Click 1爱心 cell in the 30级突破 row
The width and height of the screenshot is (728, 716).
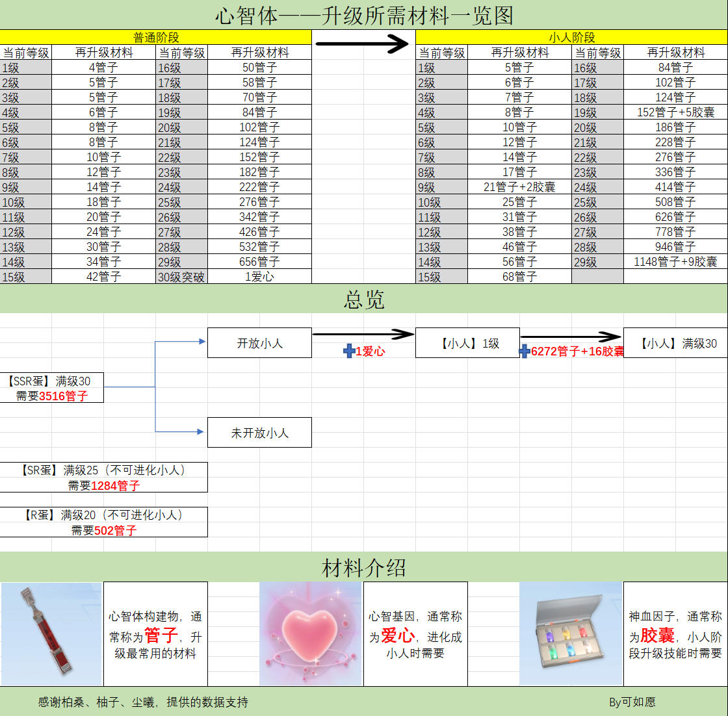coord(259,277)
